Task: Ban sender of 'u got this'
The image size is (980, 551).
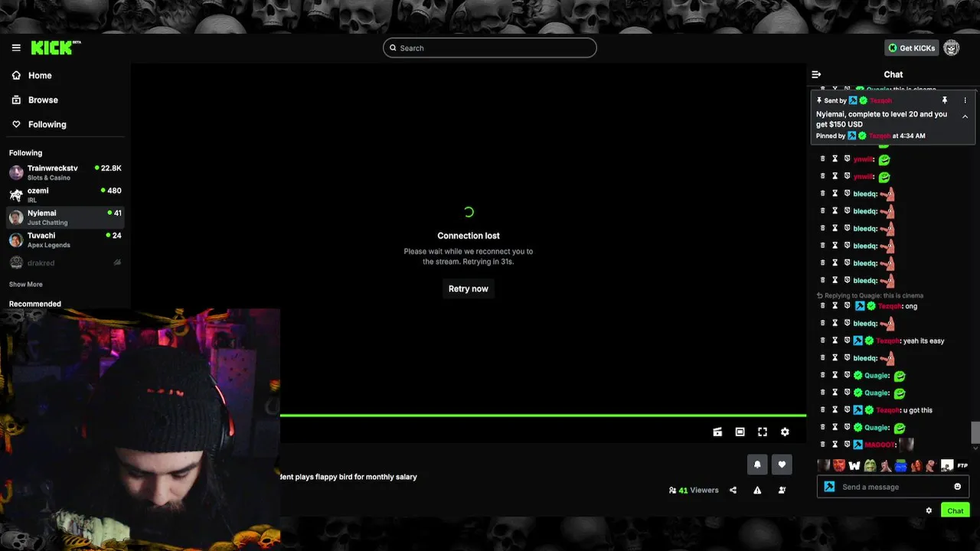Action: pos(848,409)
